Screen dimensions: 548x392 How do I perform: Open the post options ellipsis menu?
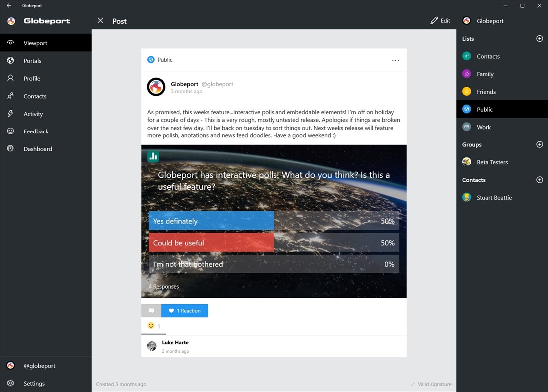coord(396,59)
